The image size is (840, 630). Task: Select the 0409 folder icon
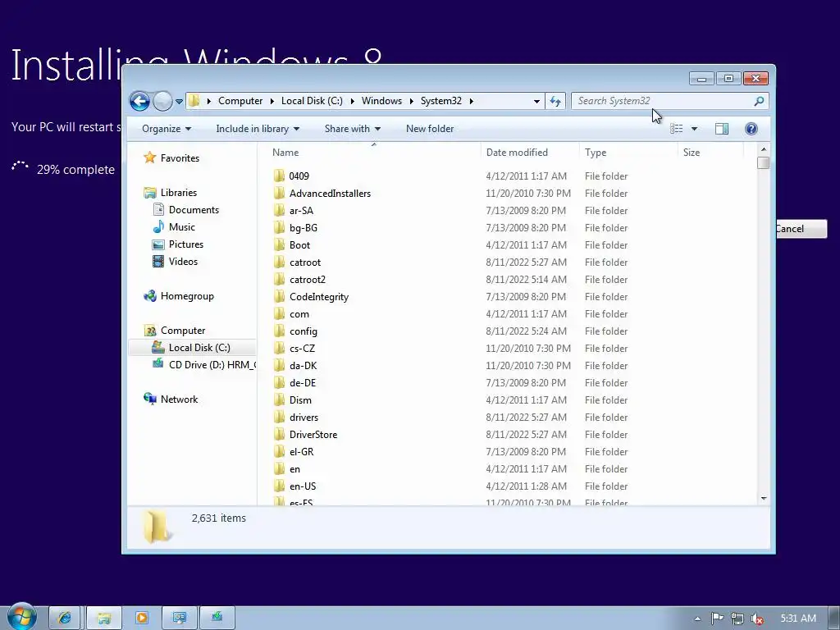(279, 176)
